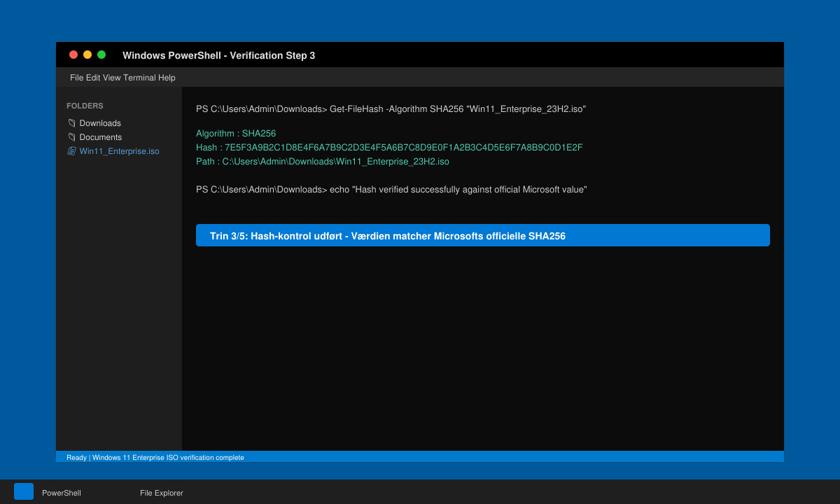Open the Edit menu
Screen dimensions: 840x504
click(93, 78)
